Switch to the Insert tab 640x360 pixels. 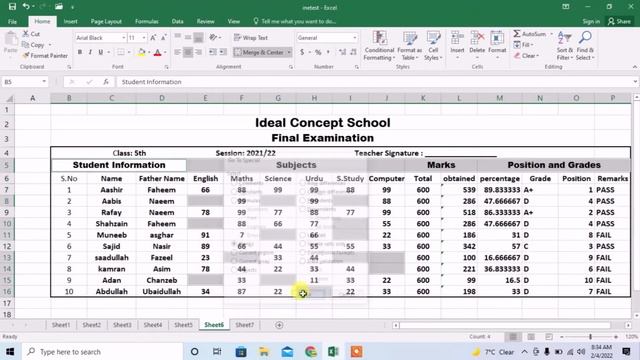pyautogui.click(x=70, y=21)
